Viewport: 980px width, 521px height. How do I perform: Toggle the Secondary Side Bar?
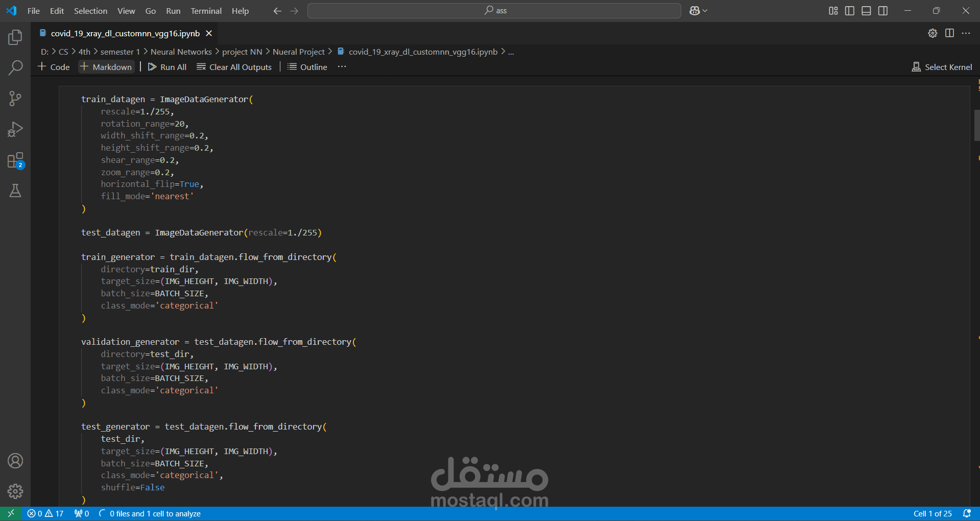coord(883,11)
